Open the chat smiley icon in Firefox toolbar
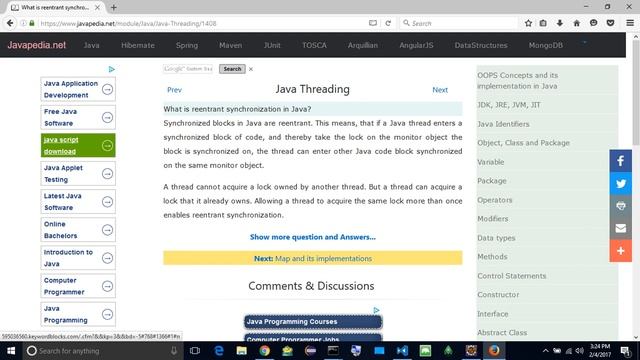 pyautogui.click(x=593, y=23)
